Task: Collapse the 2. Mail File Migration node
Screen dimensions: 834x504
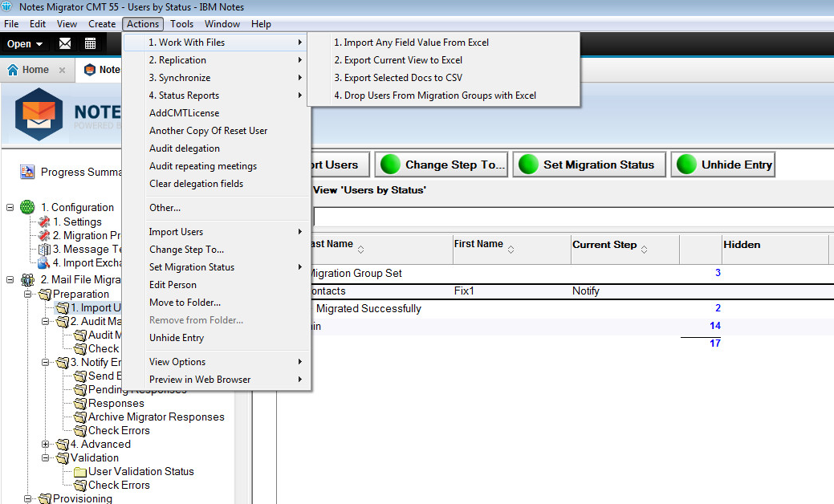Action: tap(10, 279)
